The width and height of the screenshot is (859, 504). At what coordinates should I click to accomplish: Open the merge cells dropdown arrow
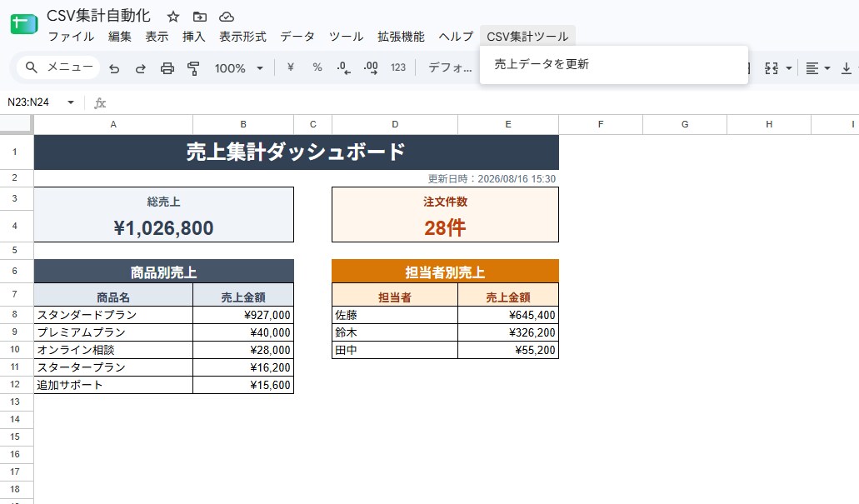coord(789,68)
